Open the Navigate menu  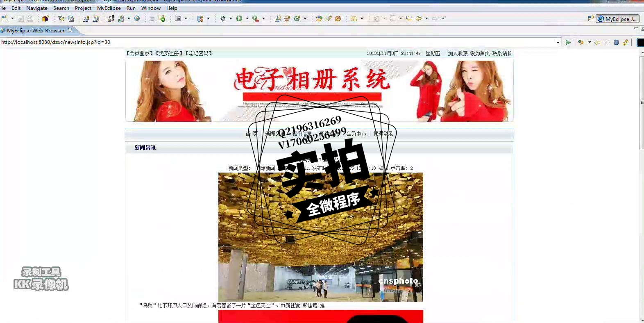coord(37,8)
